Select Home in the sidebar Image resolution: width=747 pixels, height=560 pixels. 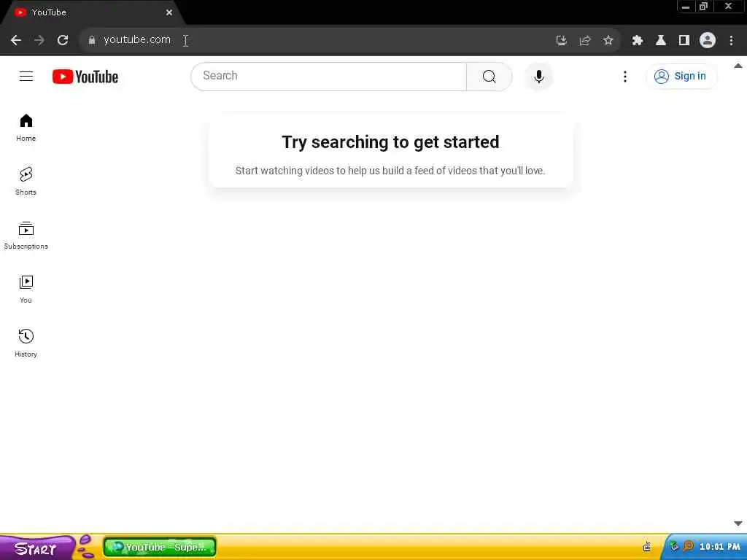[x=26, y=127]
